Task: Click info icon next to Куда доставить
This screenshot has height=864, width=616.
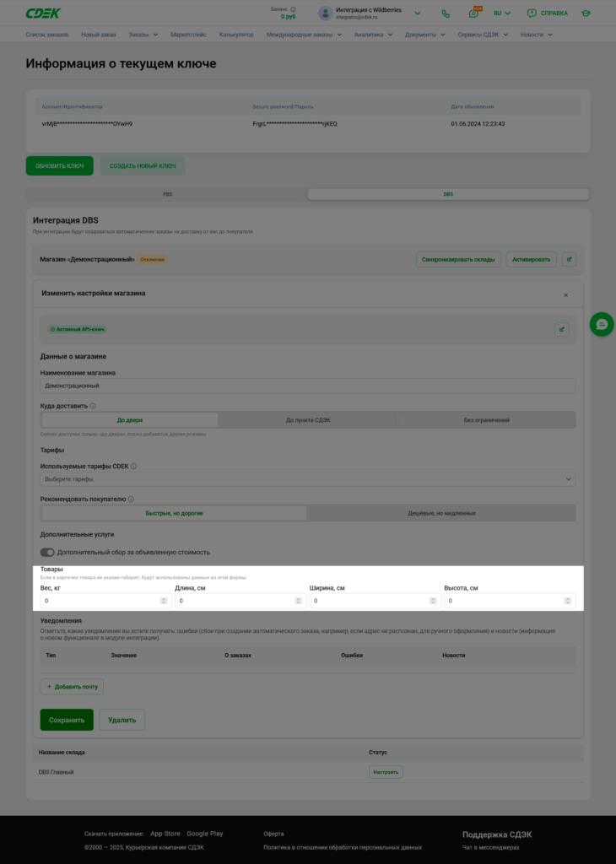Action: (x=93, y=406)
